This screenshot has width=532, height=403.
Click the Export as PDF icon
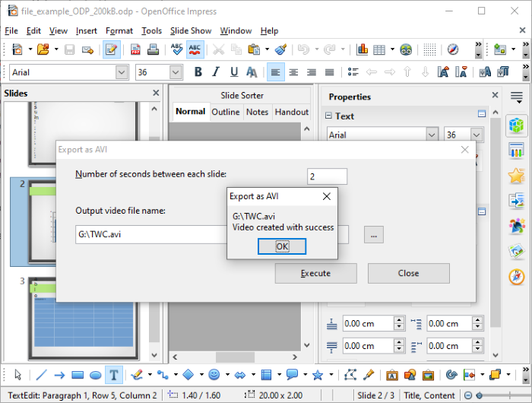[x=135, y=49]
